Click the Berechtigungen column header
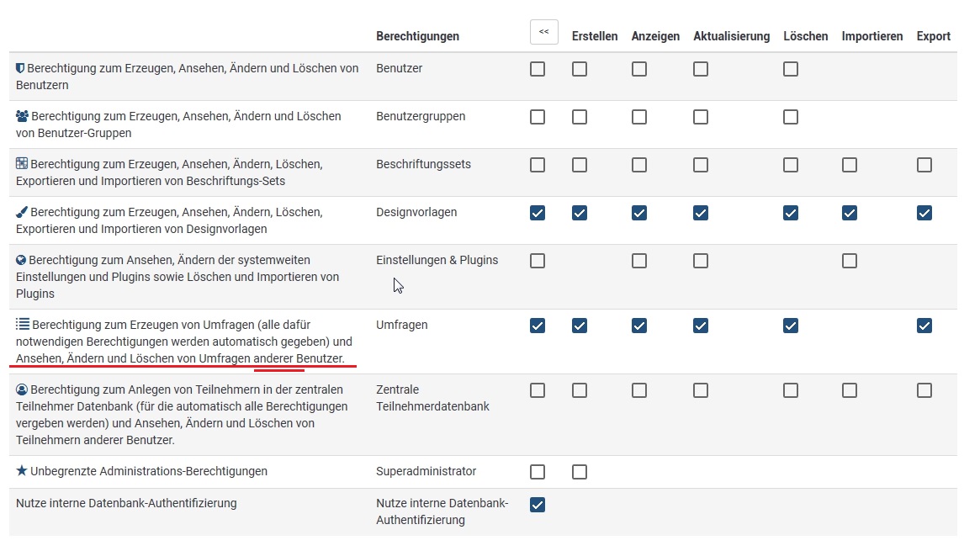The height and width of the screenshot is (551, 980). coord(418,36)
